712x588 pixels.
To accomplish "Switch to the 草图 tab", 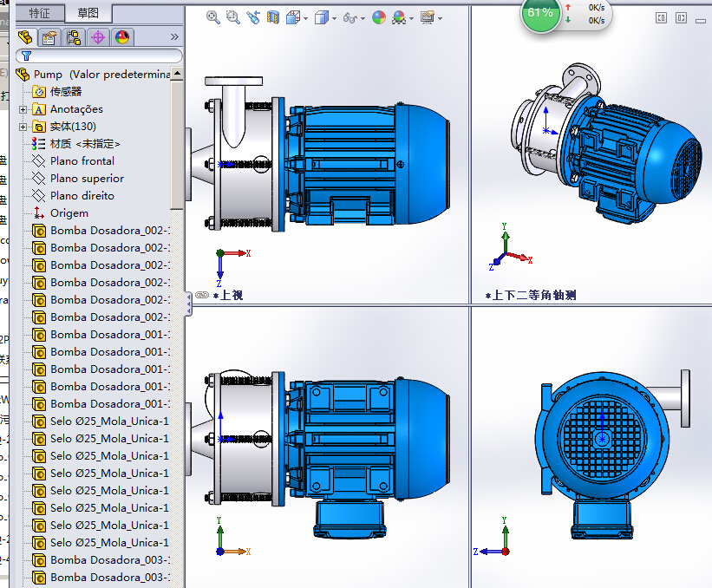I will 88,13.
